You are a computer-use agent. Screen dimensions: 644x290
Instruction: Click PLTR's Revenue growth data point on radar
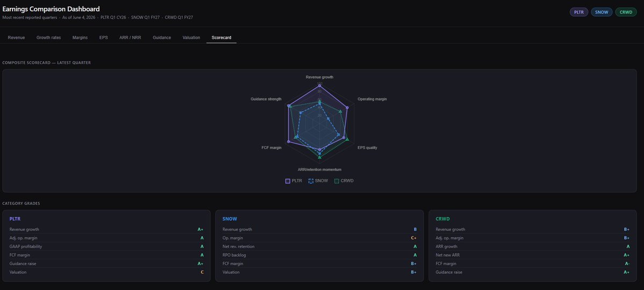320,86
